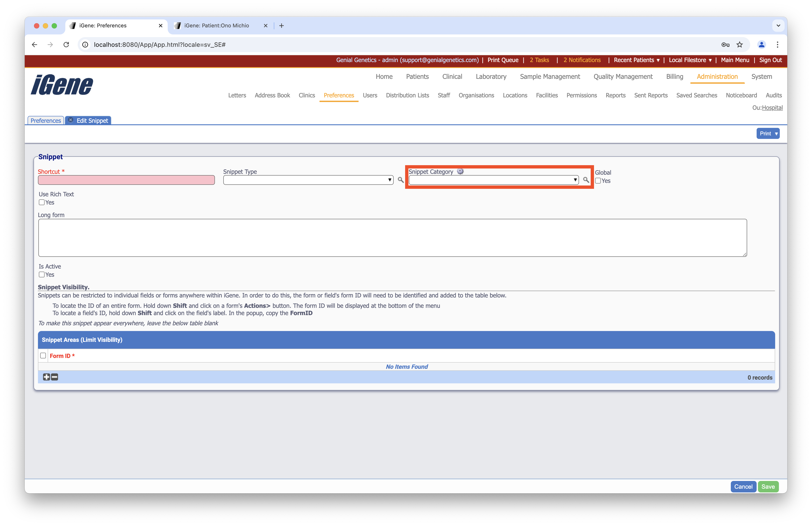Add a row to Snippet Areas table
Screen dimensions: 812x526
coord(46,377)
